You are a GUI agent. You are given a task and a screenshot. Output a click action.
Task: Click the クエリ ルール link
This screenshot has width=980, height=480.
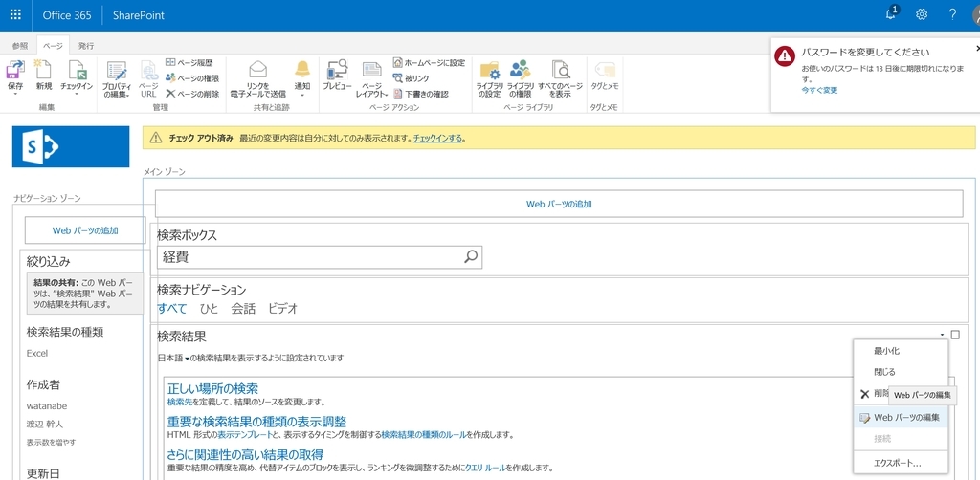tap(485, 468)
